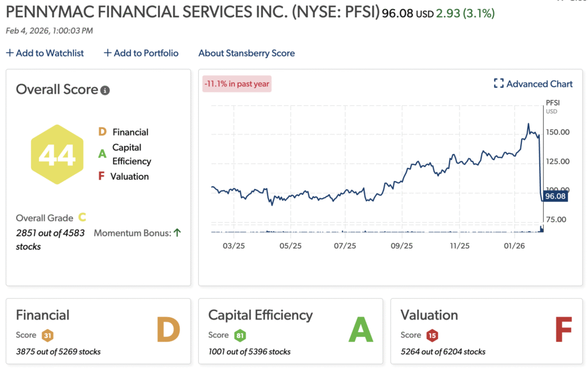Click the plus icon beside Add to Watchlist

point(10,53)
